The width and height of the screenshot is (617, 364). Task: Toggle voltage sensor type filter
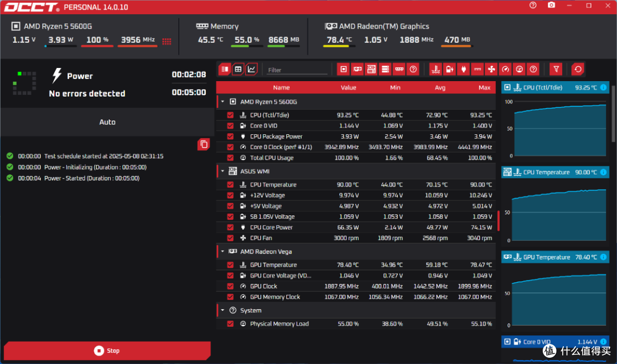tap(450, 69)
